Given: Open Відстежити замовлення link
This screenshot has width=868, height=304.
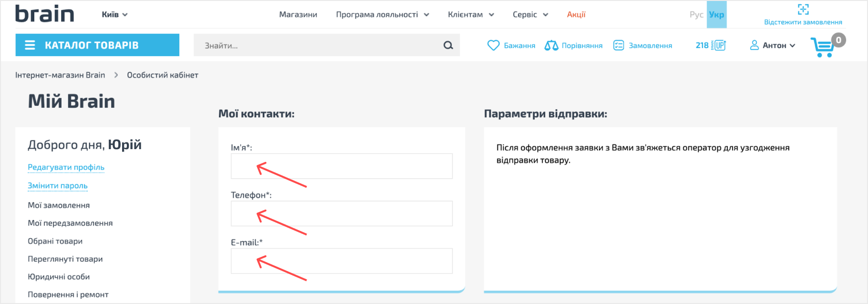Looking at the screenshot, I should (803, 22).
